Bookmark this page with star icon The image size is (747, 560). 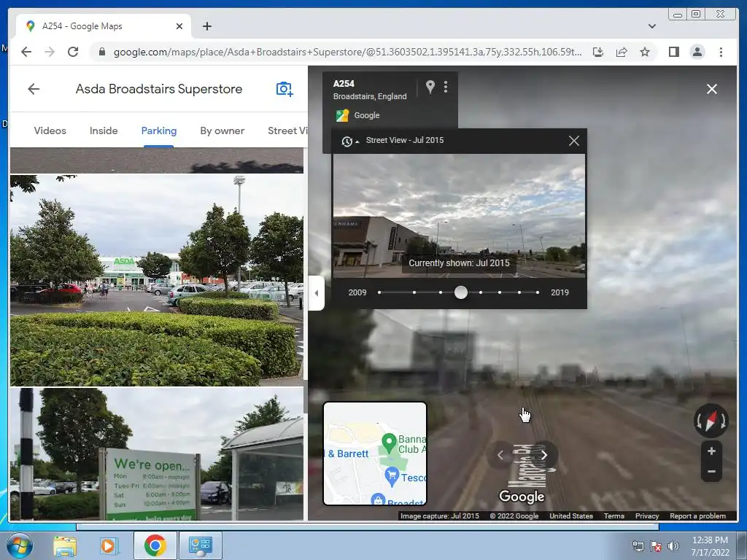(645, 52)
